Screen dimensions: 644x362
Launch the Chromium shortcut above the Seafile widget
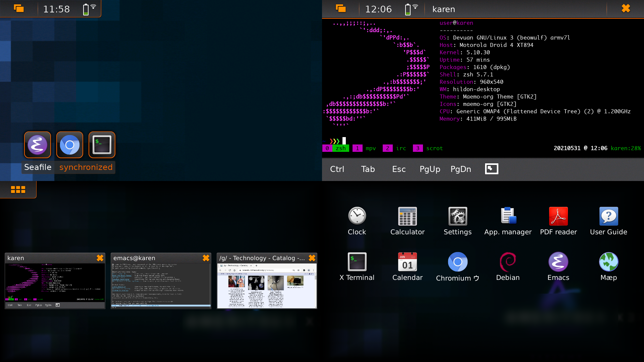pyautogui.click(x=70, y=145)
